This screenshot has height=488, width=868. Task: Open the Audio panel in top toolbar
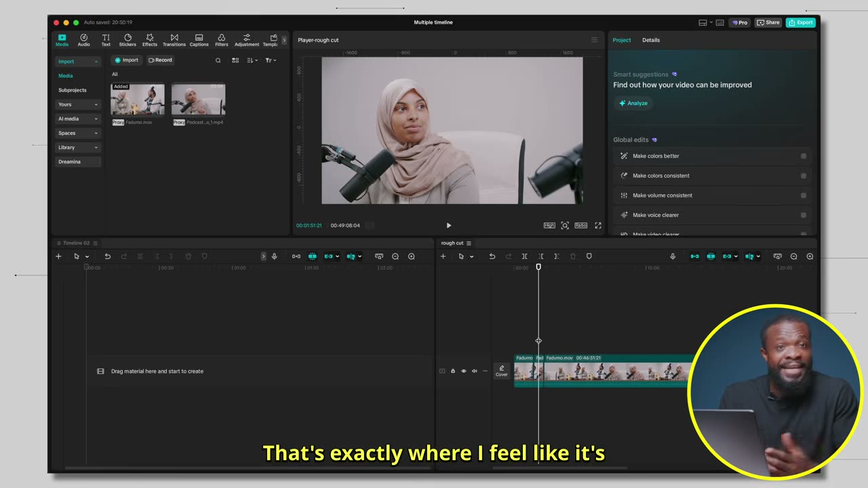83,40
